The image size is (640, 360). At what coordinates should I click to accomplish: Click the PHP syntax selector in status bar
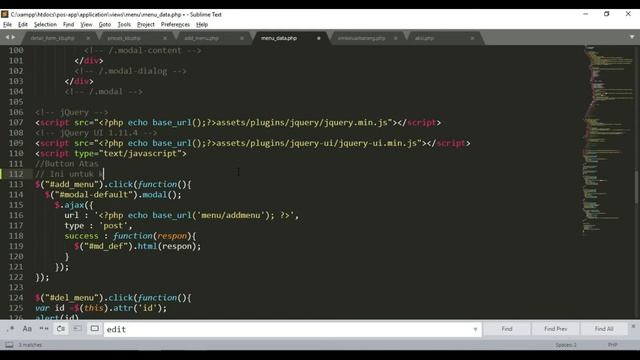[612, 345]
